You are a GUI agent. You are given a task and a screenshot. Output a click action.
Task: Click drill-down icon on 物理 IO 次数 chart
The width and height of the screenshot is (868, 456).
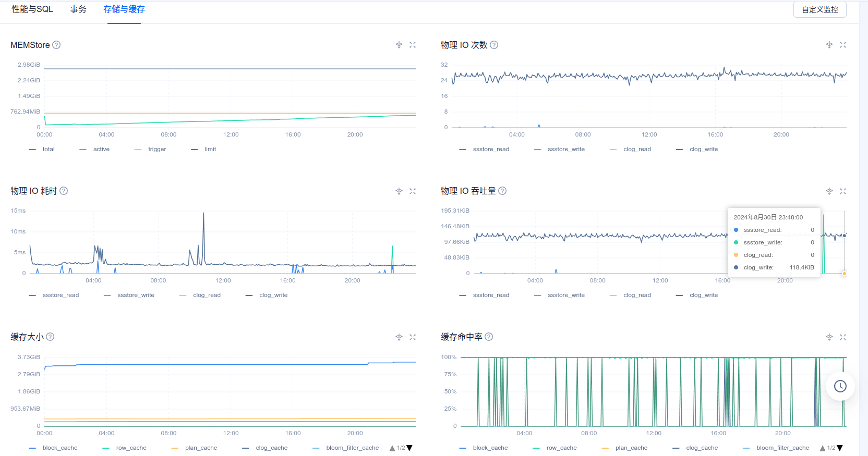click(829, 45)
